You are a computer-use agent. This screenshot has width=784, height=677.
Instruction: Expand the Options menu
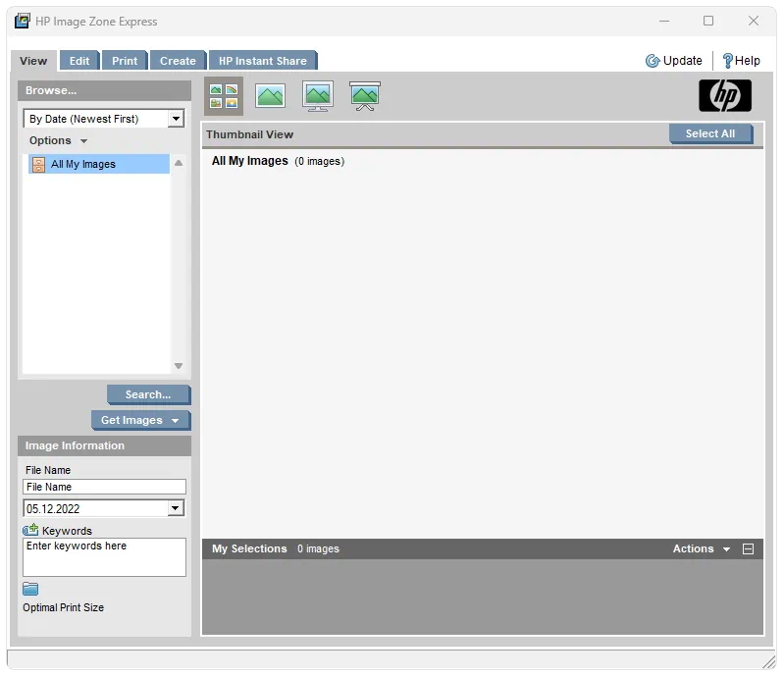point(58,140)
